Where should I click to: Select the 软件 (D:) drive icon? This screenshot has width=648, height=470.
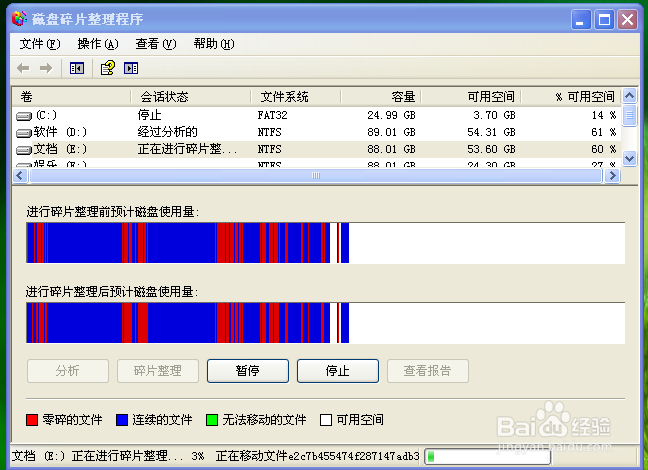point(24,133)
